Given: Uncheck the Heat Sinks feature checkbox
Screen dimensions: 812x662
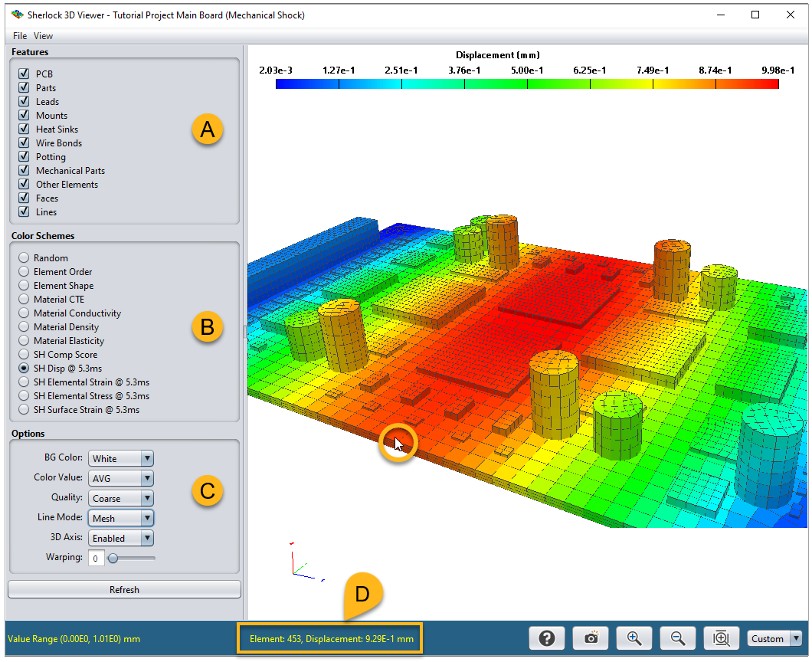Looking at the screenshot, I should 24,129.
